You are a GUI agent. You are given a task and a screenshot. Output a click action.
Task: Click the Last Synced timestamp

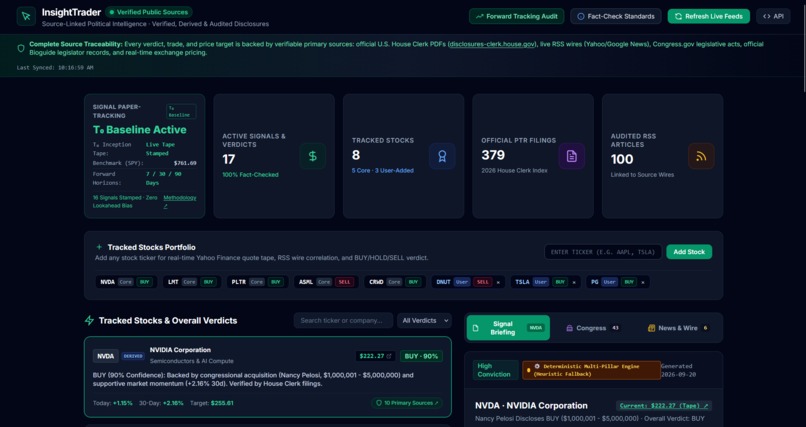coord(55,68)
